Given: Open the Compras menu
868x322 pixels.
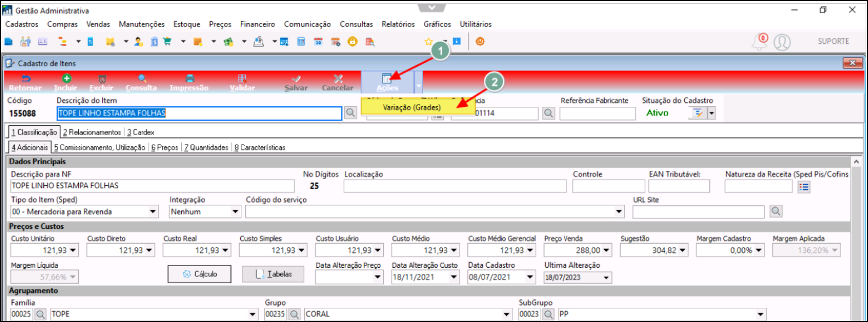Looking at the screenshot, I should [x=62, y=24].
